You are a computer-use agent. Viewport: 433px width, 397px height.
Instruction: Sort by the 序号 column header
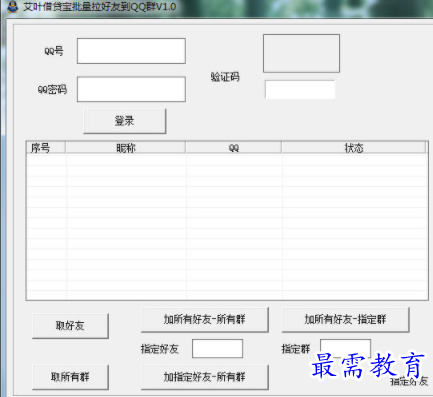(46, 148)
